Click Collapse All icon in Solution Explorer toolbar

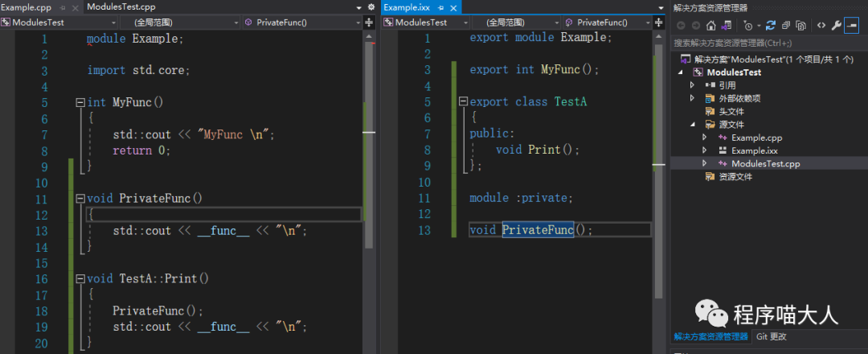coord(787,25)
